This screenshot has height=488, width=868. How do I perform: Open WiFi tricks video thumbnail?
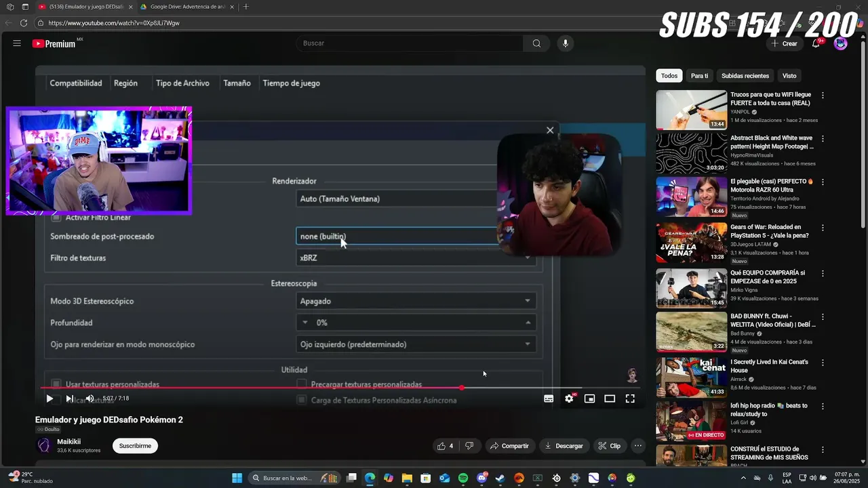point(691,110)
